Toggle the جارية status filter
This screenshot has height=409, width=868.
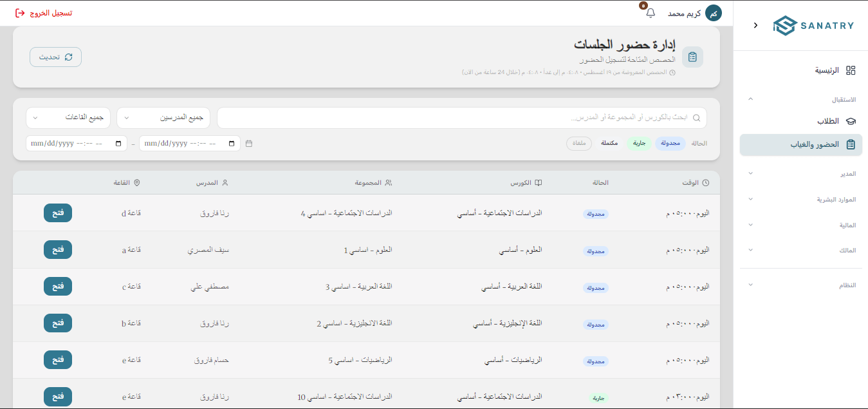click(x=640, y=143)
